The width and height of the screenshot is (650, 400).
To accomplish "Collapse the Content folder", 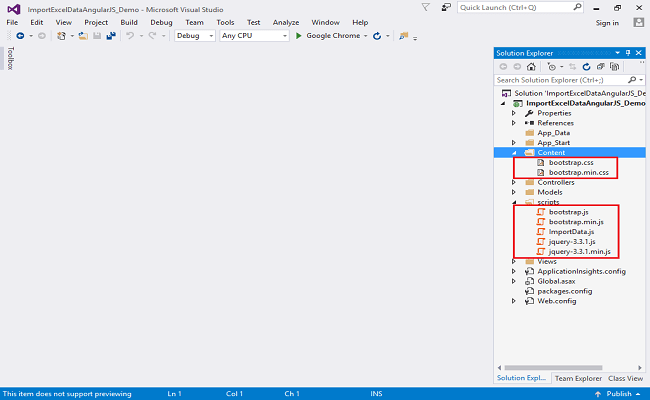I will pos(514,153).
